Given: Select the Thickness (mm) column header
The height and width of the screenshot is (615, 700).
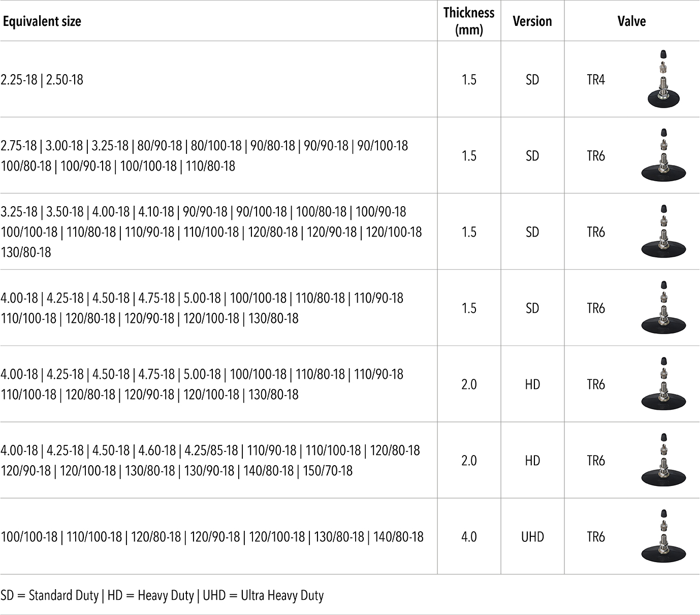Looking at the screenshot, I should click(469, 21).
